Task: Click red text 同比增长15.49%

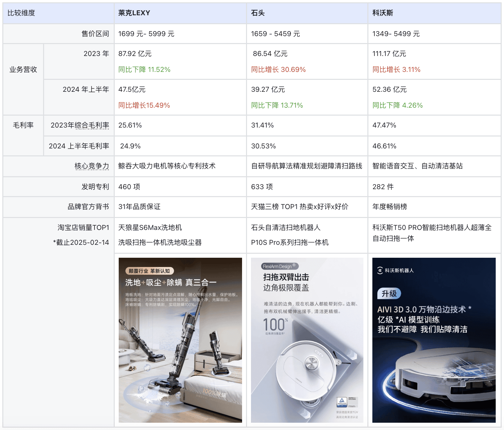Action: click(144, 105)
